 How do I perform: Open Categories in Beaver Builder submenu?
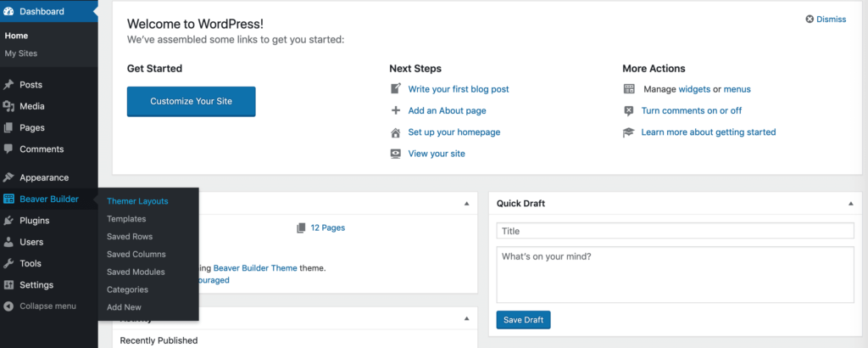click(127, 289)
